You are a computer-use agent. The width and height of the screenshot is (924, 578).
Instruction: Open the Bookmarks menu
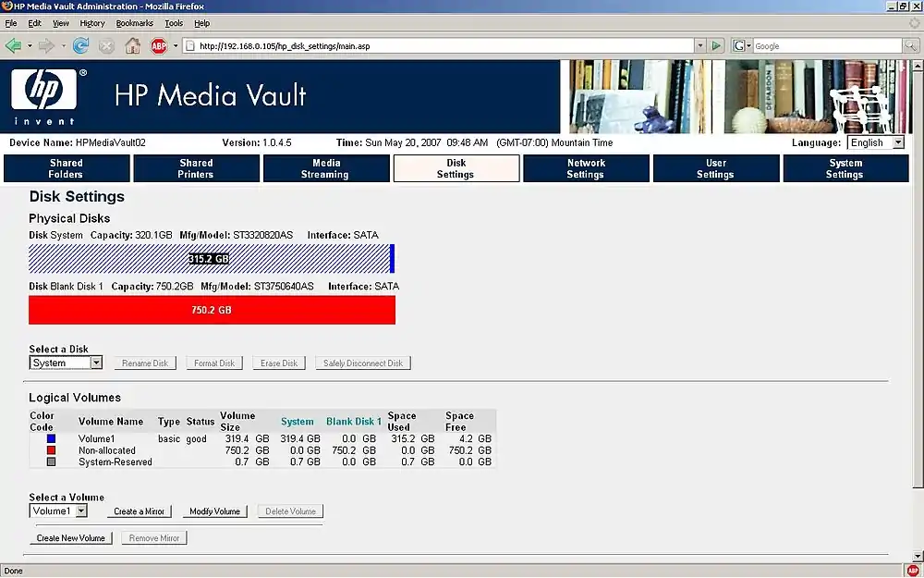point(135,23)
